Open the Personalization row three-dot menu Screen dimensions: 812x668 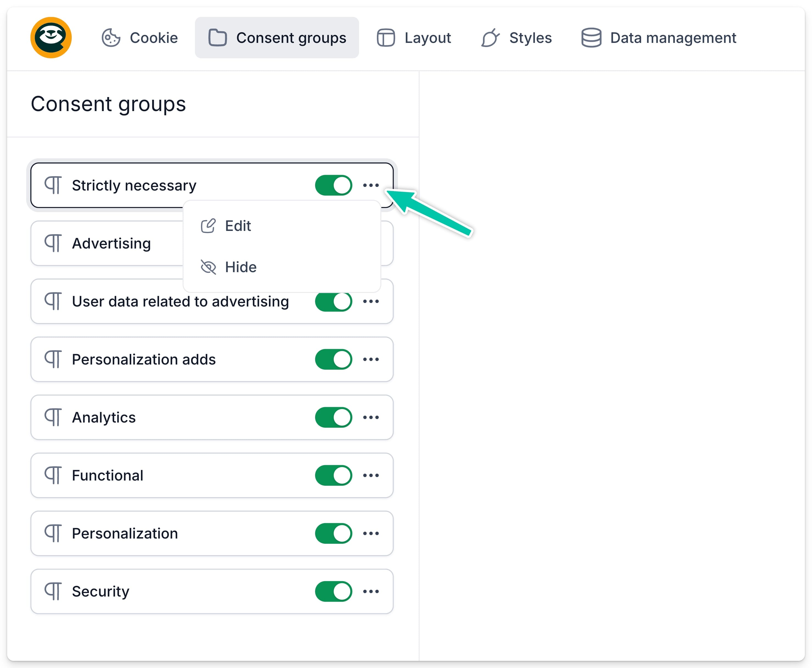click(x=371, y=534)
